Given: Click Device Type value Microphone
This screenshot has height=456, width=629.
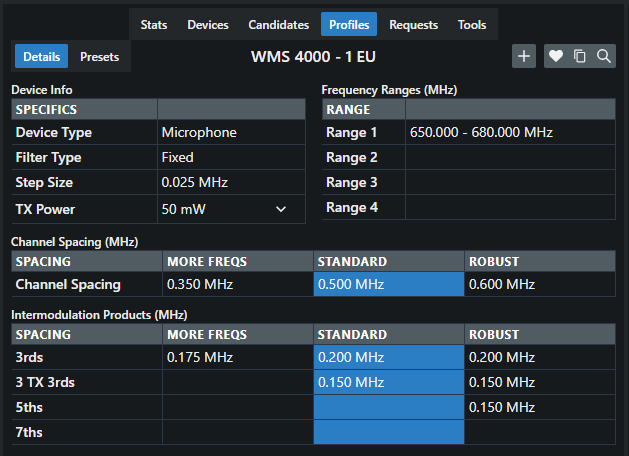Looking at the screenshot, I should tap(231, 132).
